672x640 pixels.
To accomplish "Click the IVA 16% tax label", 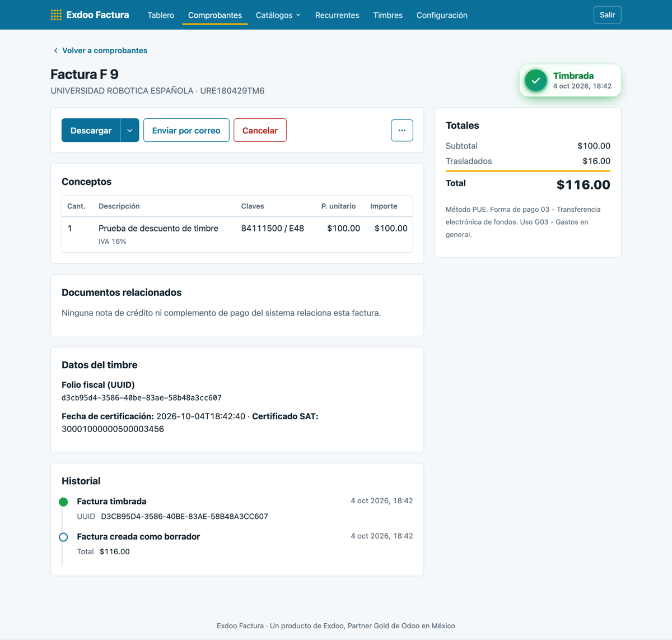I will click(x=113, y=242).
